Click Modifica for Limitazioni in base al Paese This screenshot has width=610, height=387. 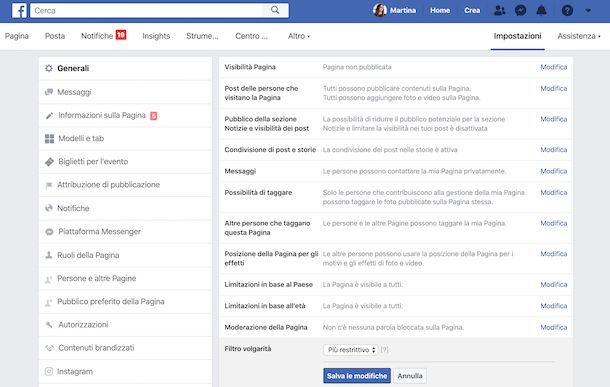tap(554, 284)
